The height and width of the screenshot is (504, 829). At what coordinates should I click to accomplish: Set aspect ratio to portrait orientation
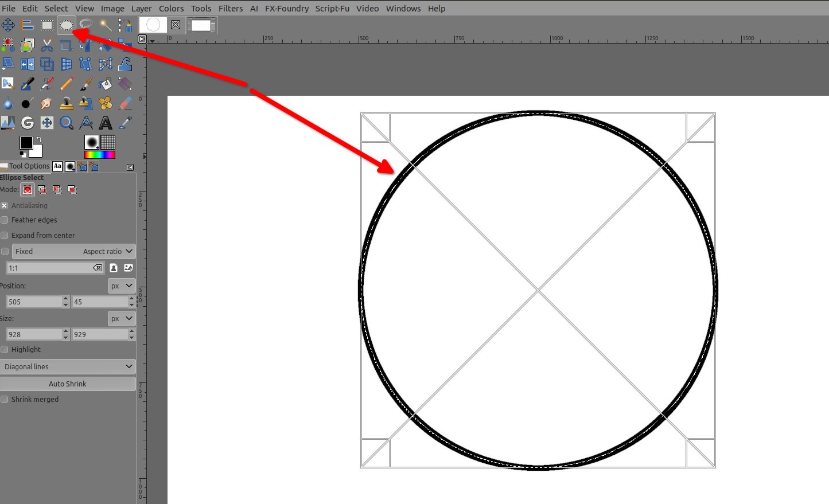click(114, 268)
